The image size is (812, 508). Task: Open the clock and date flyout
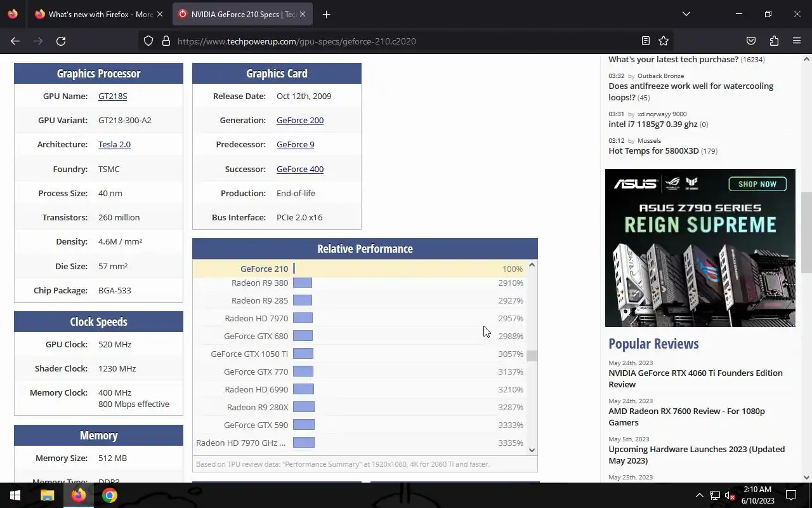tap(757, 495)
